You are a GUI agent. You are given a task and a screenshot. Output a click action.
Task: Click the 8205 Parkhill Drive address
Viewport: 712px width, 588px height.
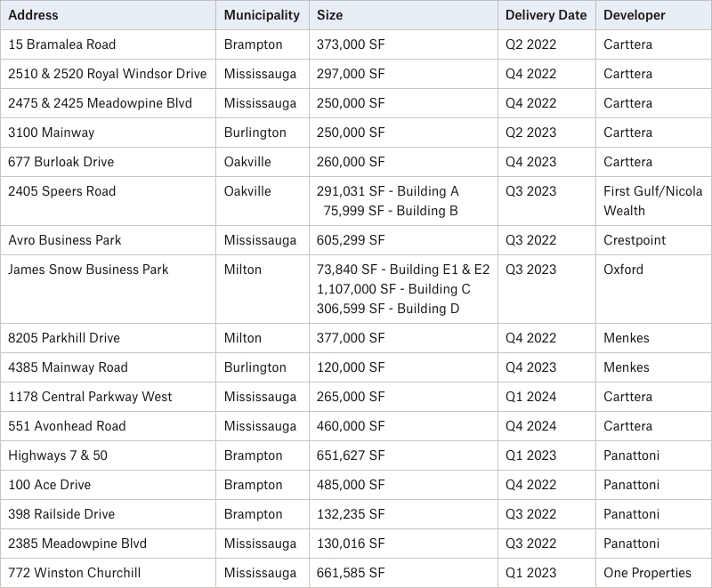64,338
